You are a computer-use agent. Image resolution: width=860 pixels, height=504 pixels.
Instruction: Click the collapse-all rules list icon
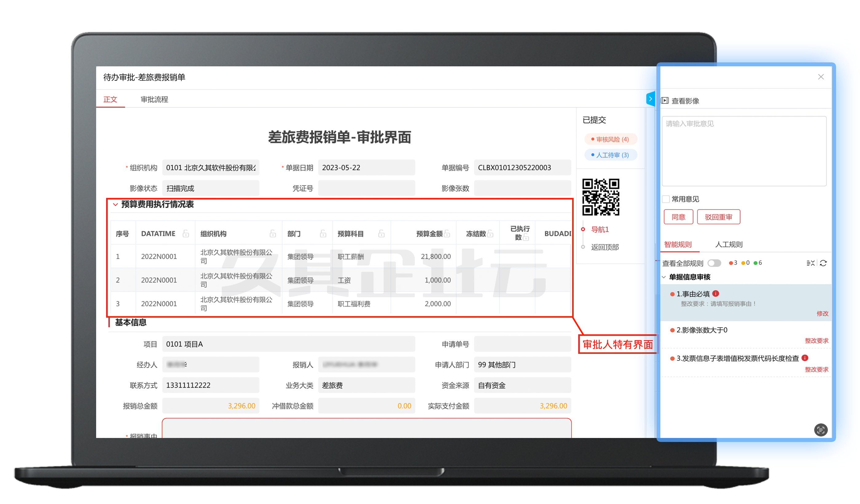810,263
